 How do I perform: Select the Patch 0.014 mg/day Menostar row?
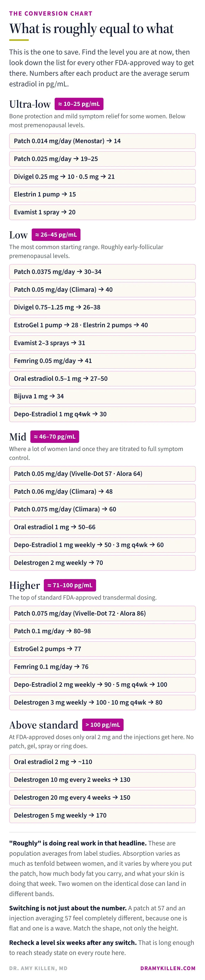click(102, 141)
